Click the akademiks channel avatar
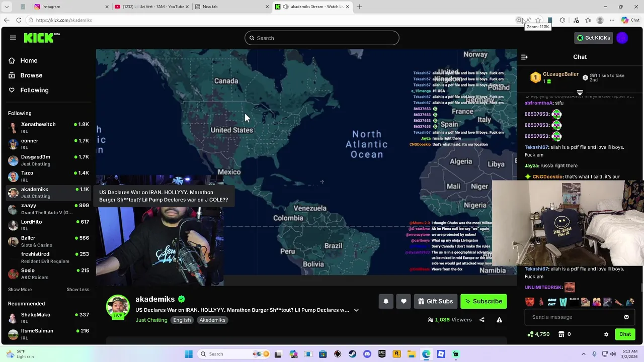Image resolution: width=644 pixels, height=362 pixels. point(118,307)
